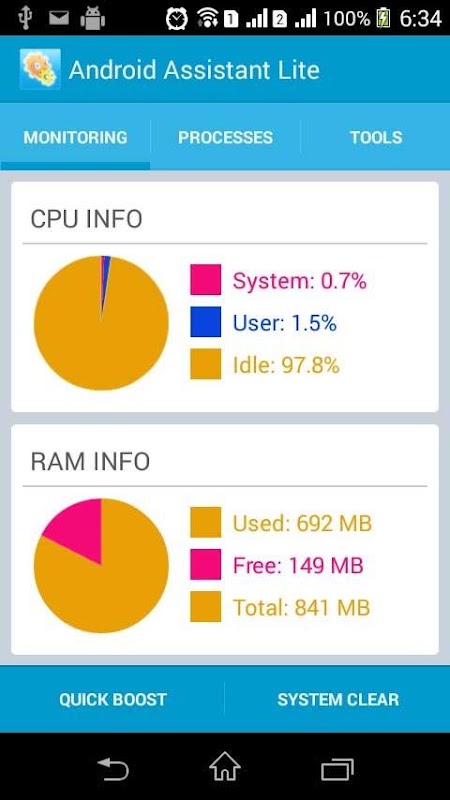Tap the Quick Boost button
The image size is (450, 800).
(112, 699)
